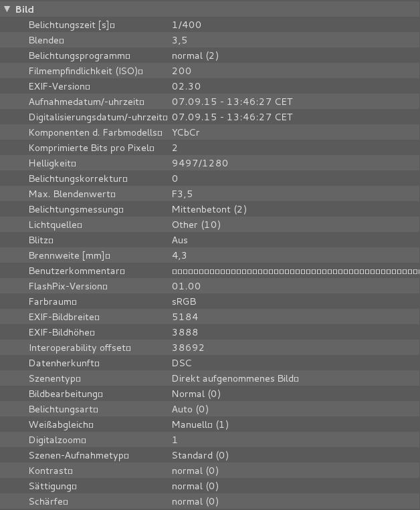Select the Belichtungszeit [s] row
This screenshot has height=510, width=420.
point(72,25)
